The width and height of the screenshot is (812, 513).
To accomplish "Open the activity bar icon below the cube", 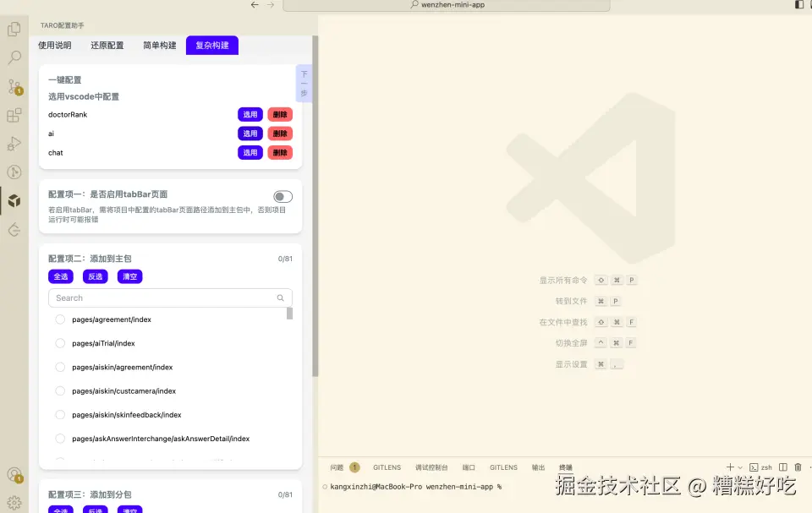I will point(14,229).
